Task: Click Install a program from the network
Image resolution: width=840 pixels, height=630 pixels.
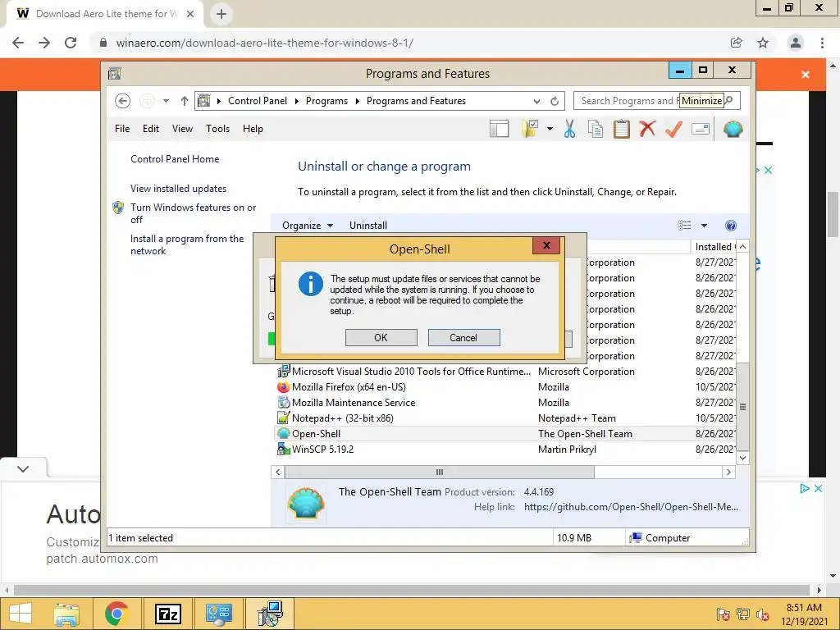Action: [186, 244]
